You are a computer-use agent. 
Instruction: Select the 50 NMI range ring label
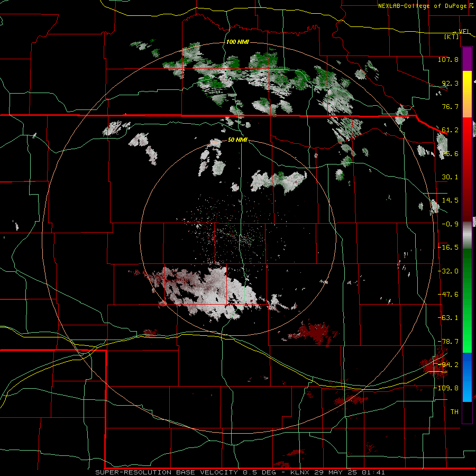237,140
